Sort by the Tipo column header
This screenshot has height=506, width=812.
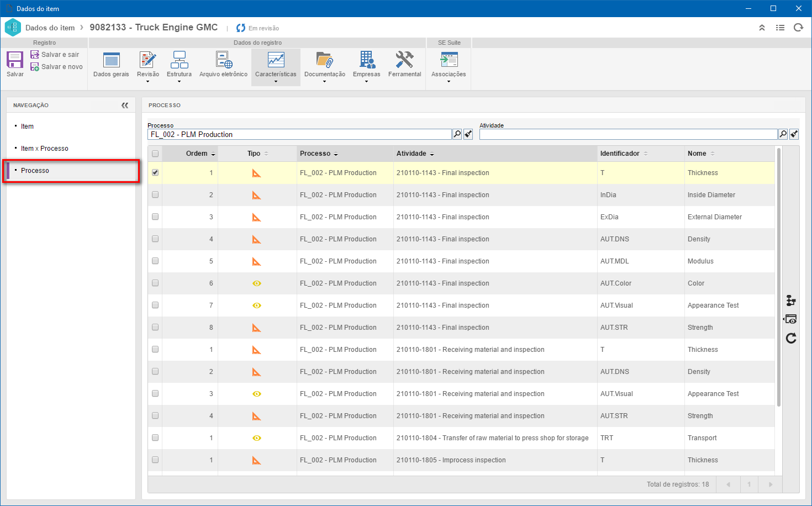[257, 154]
